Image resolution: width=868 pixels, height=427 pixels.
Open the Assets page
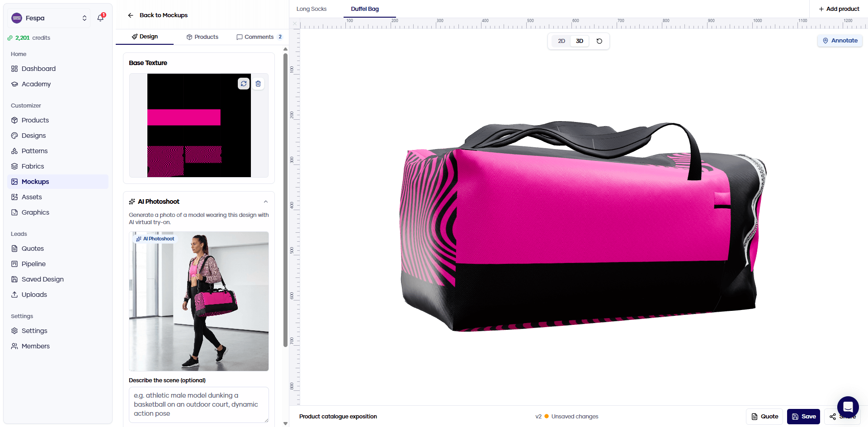tap(58, 197)
